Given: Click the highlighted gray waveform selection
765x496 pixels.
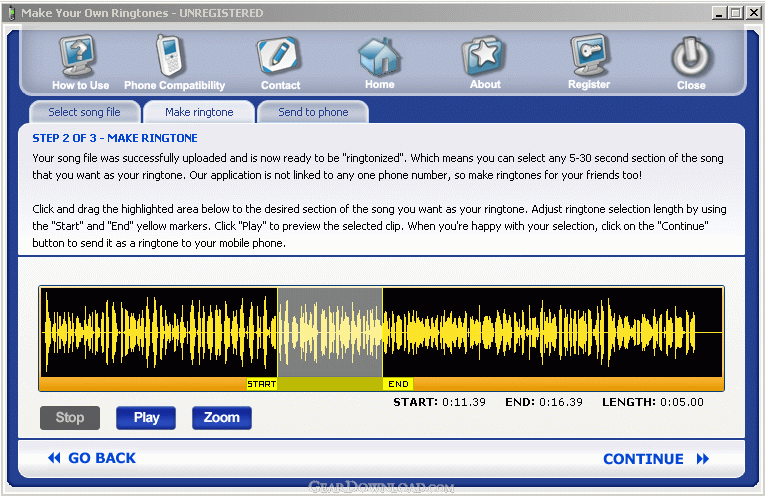Looking at the screenshot, I should [330, 332].
